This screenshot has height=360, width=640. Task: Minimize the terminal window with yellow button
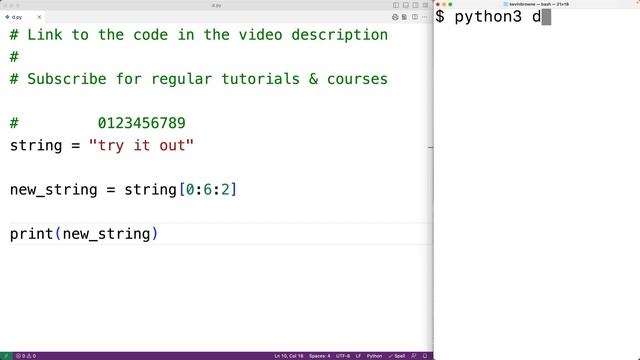[x=444, y=4]
